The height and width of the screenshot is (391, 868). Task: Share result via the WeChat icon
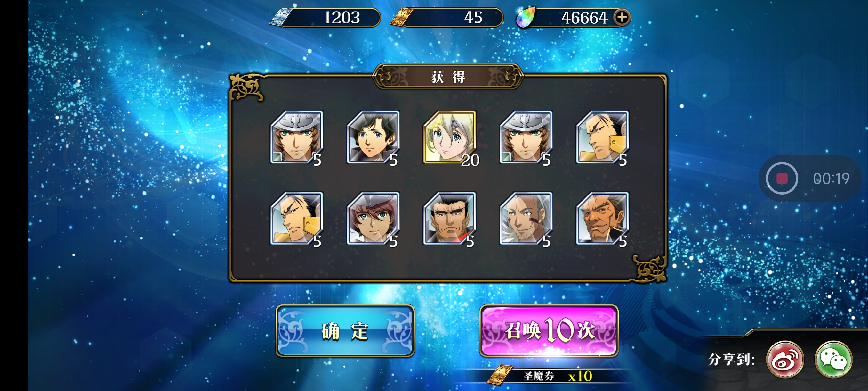pos(833,359)
